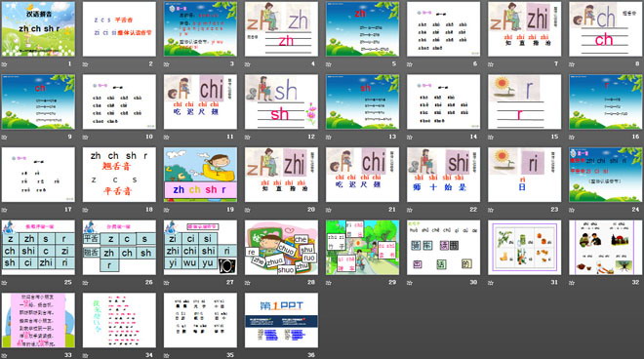This screenshot has width=644, height=359.
Task: Select slide 31 with purple-bordered picture grid
Action: coord(525,247)
